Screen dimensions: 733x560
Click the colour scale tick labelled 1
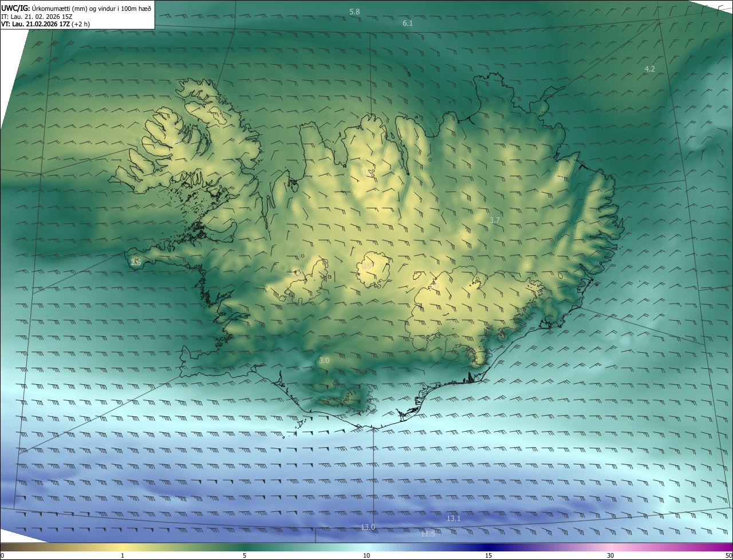[123, 555]
